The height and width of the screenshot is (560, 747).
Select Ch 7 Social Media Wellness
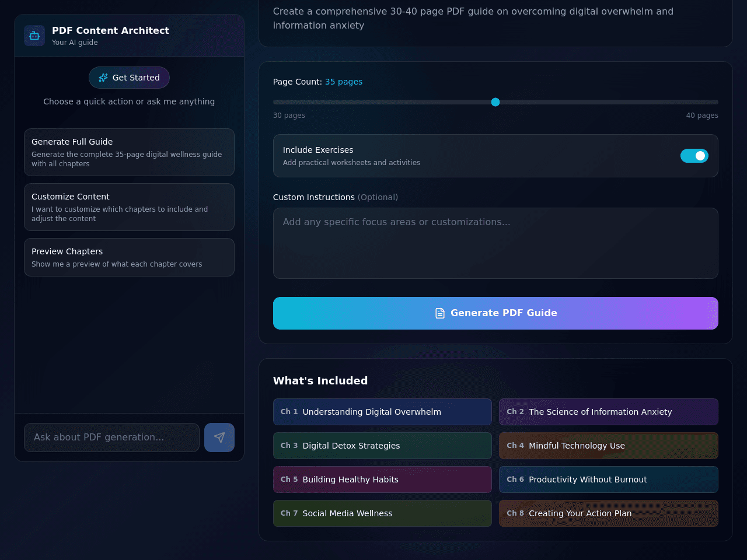point(382,513)
